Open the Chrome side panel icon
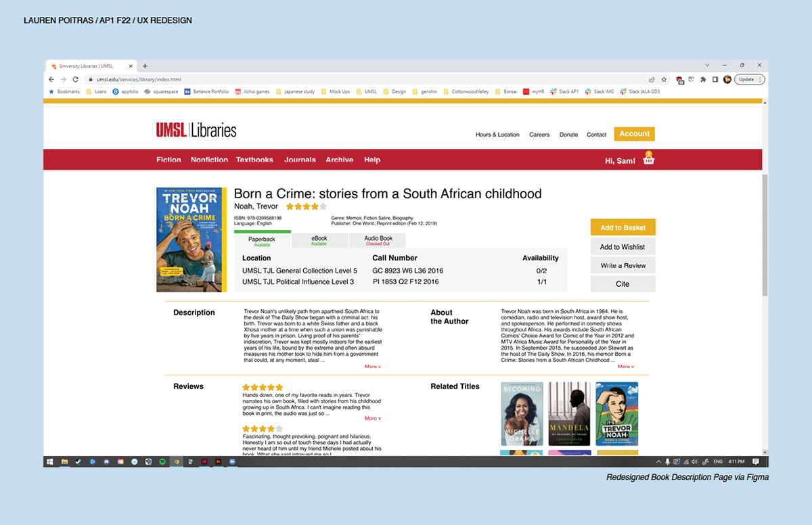This screenshot has height=525, width=812. (x=715, y=79)
